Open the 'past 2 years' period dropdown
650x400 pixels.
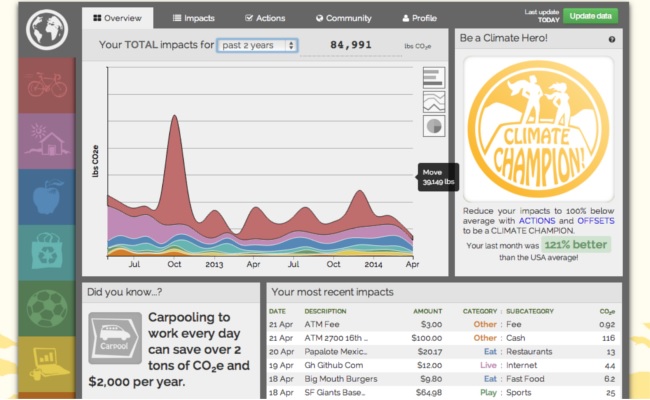tap(257, 45)
